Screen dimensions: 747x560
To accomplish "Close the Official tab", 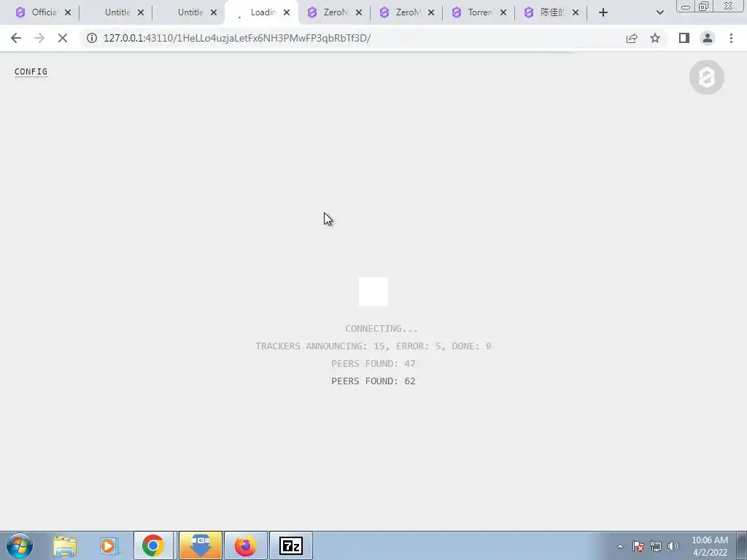I will (68, 12).
